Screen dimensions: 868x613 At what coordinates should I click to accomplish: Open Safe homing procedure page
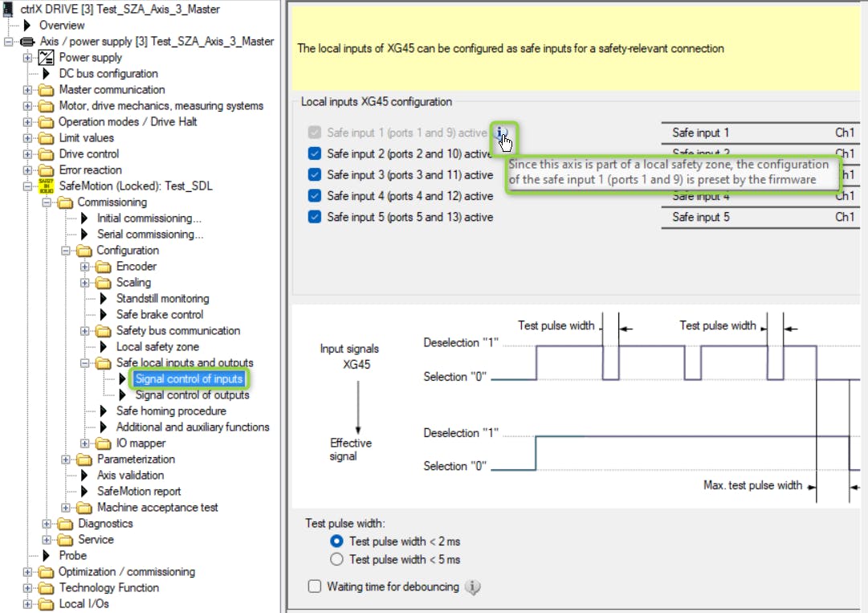(x=171, y=411)
